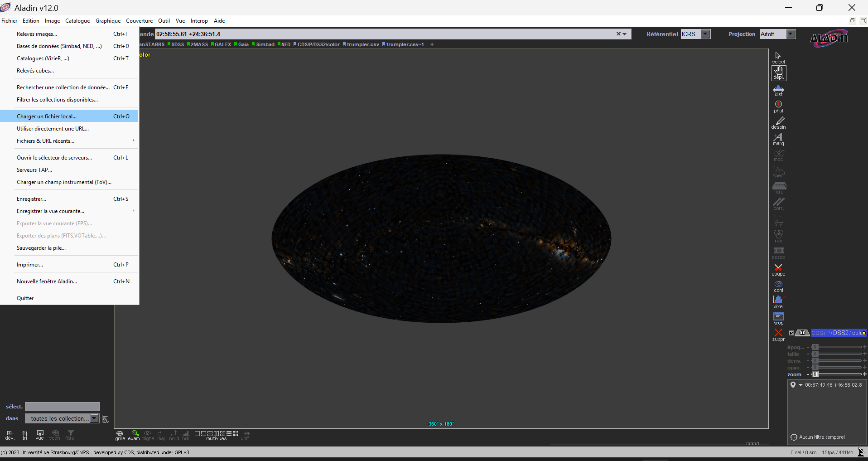Screen dimensions: 868x461
Task: Choose the 'marq' tag tool
Action: pyautogui.click(x=778, y=139)
